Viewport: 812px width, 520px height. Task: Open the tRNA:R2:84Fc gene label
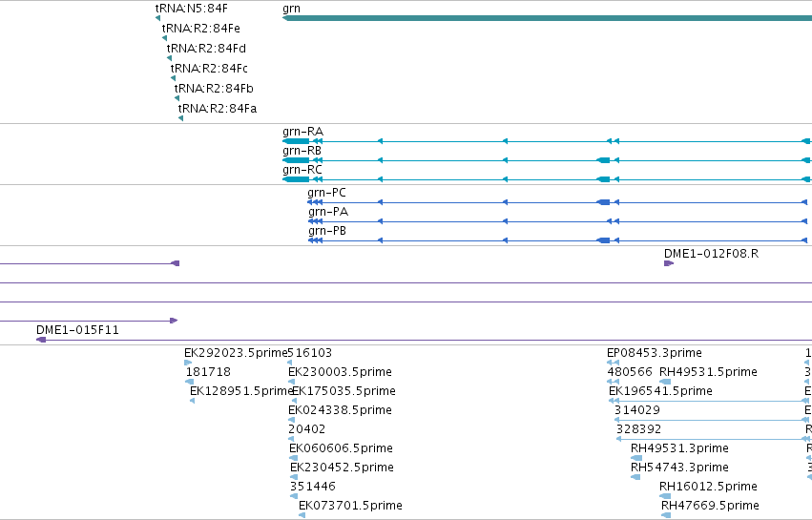coord(209,69)
